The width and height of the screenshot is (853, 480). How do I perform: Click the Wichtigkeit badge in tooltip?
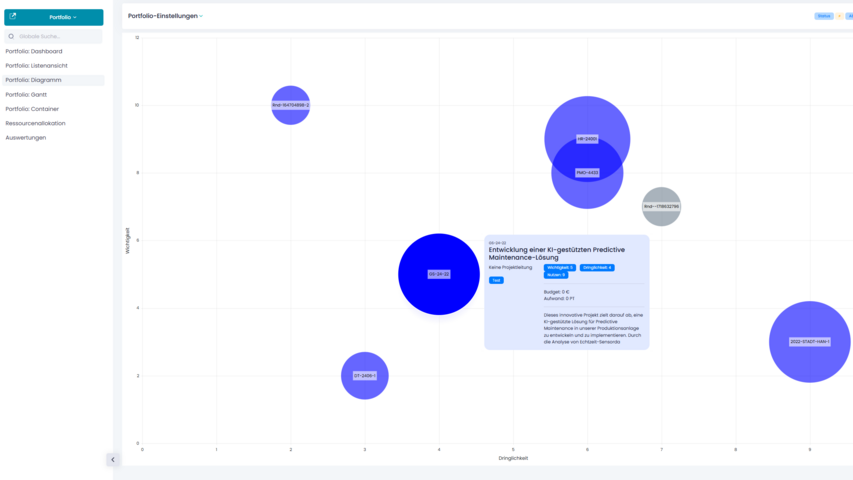tap(560, 267)
